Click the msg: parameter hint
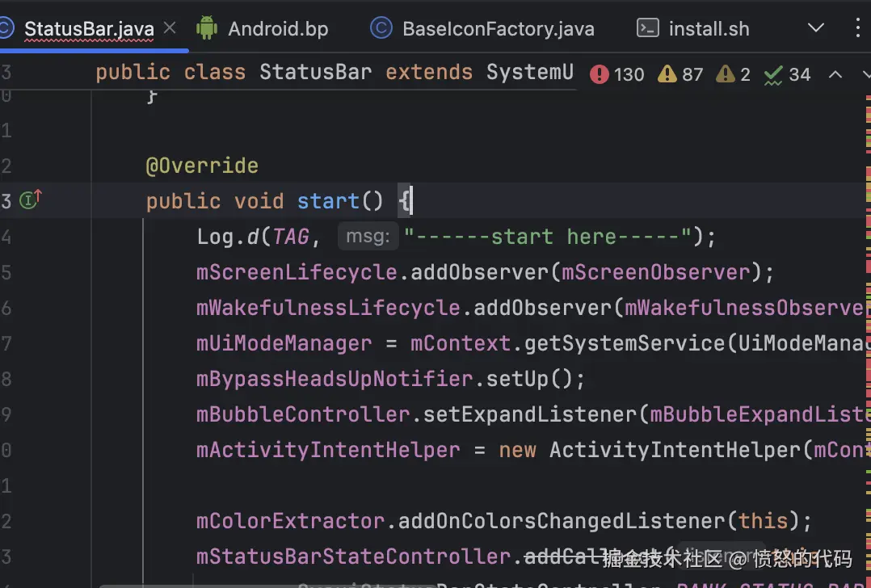The image size is (871, 588). (x=368, y=237)
